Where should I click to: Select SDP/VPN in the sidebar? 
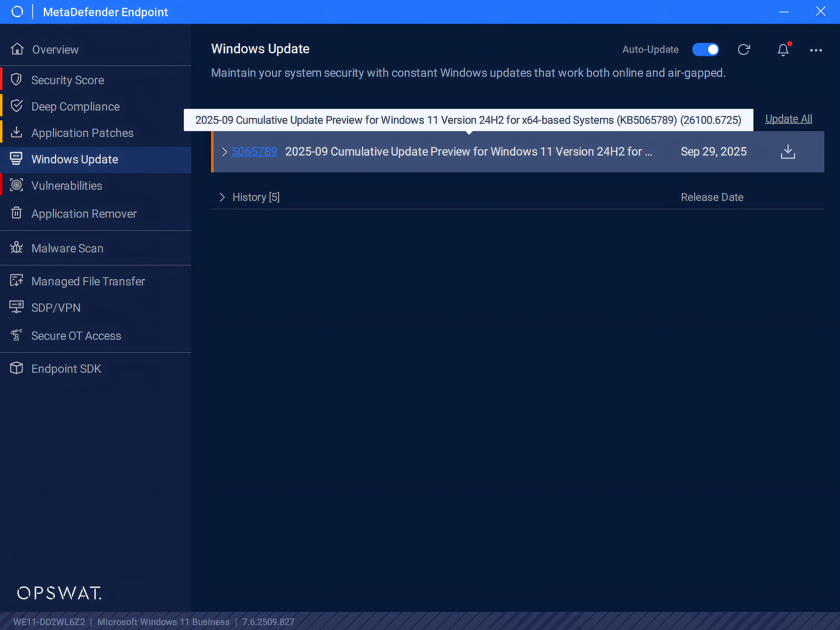point(56,307)
